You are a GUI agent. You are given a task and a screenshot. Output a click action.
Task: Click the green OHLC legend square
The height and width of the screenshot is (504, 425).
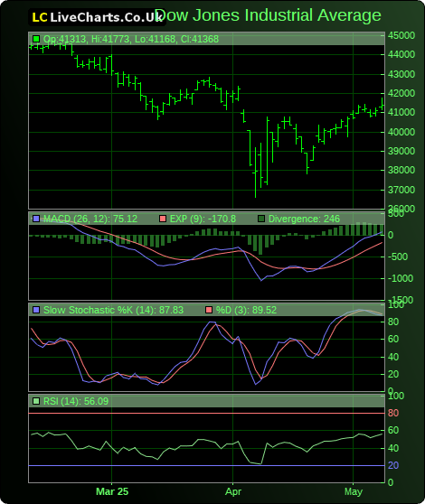point(36,39)
